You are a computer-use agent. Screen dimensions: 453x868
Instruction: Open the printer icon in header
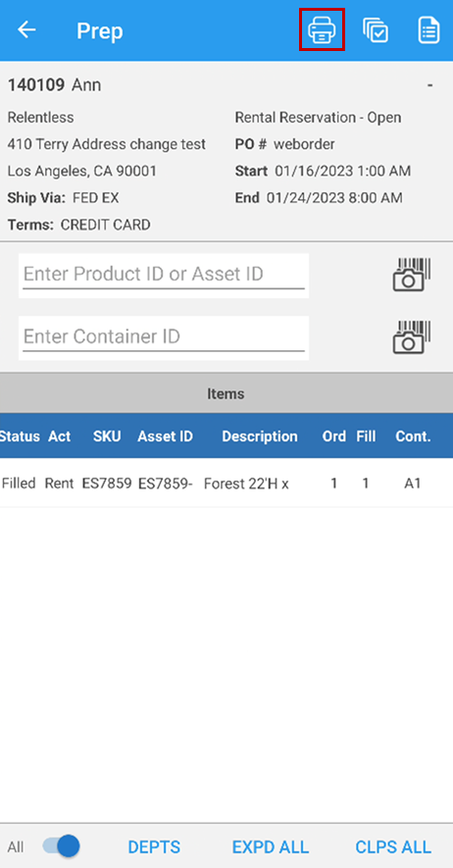[322, 29]
